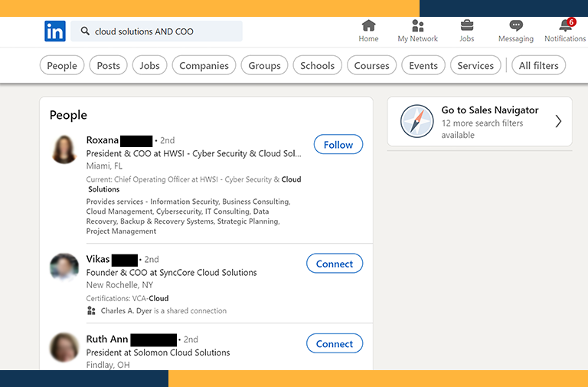Select the Companies filter pill
The height and width of the screenshot is (387, 588).
pos(204,65)
